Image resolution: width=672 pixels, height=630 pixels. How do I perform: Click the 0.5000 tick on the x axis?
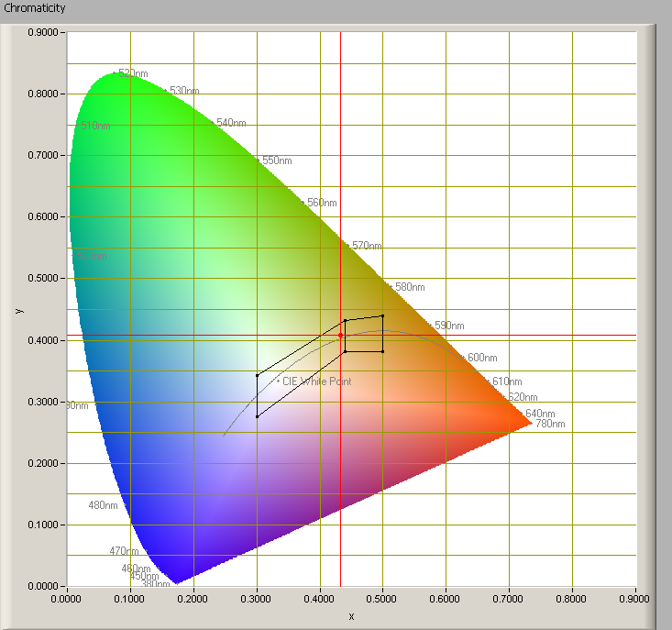(382, 599)
